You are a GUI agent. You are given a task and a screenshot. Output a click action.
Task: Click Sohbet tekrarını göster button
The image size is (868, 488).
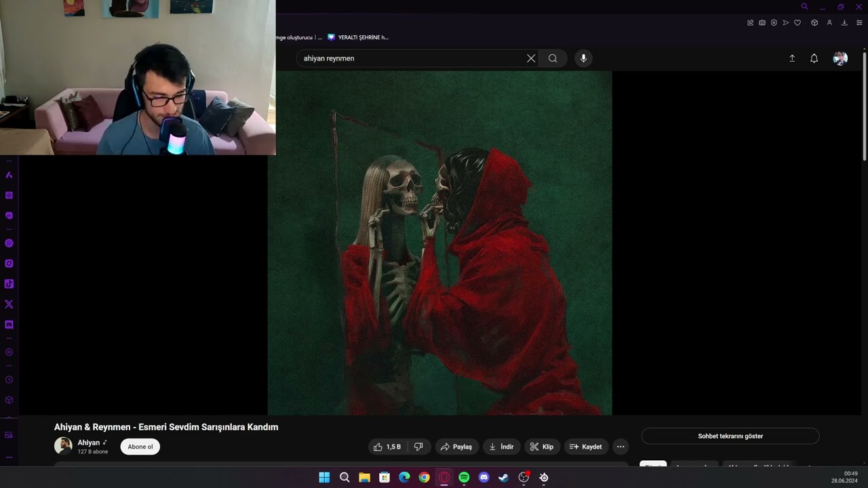(730, 436)
